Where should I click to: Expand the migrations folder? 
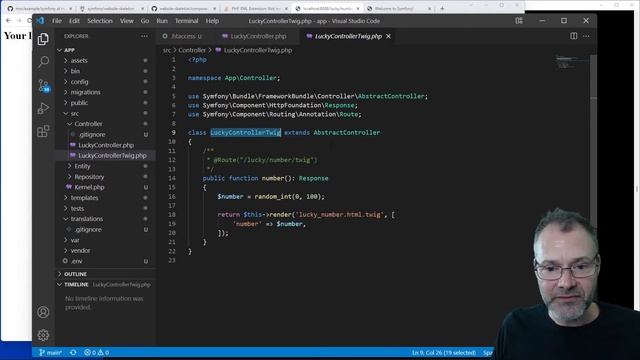[105, 92]
